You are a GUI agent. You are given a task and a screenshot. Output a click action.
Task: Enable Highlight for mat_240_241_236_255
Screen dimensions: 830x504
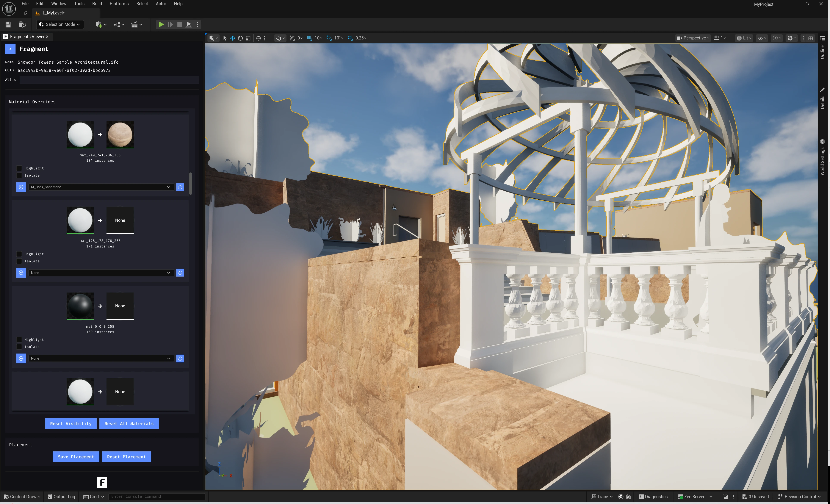click(19, 168)
